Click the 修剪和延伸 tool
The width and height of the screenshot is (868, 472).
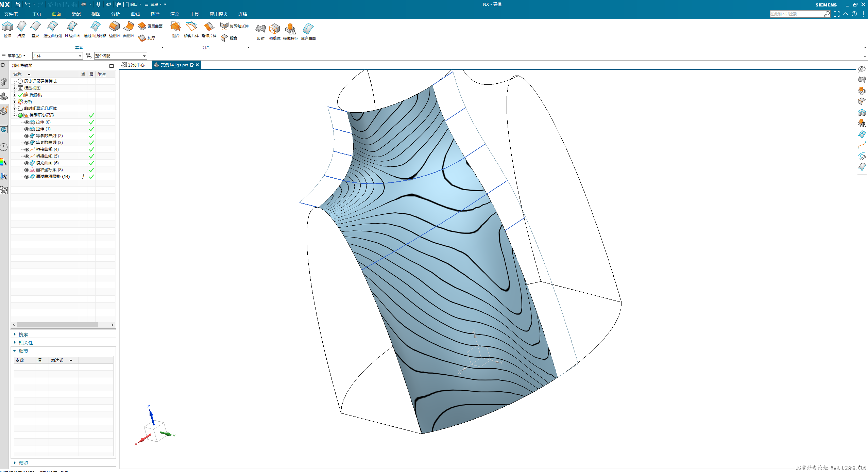click(235, 26)
